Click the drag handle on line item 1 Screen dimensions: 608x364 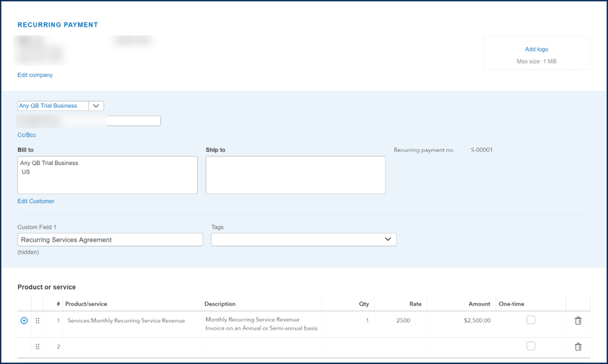pos(38,320)
